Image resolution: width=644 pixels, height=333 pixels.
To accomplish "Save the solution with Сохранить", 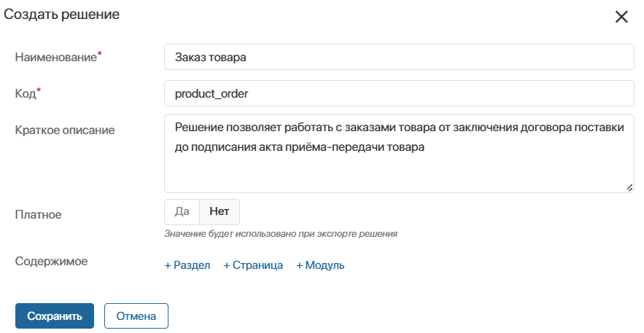I will point(55,316).
